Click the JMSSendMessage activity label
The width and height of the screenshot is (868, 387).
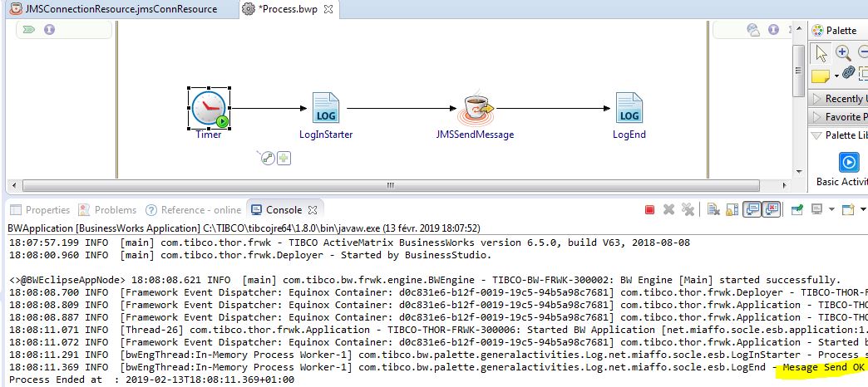(x=475, y=135)
